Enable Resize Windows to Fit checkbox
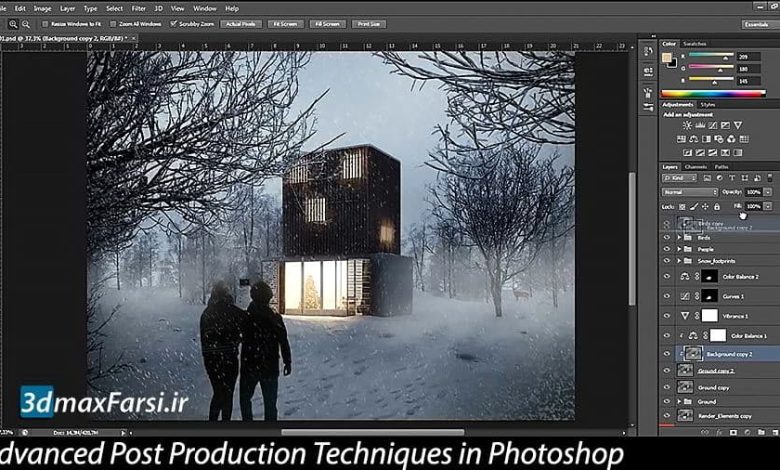Image resolution: width=780 pixels, height=470 pixels. 47,22
